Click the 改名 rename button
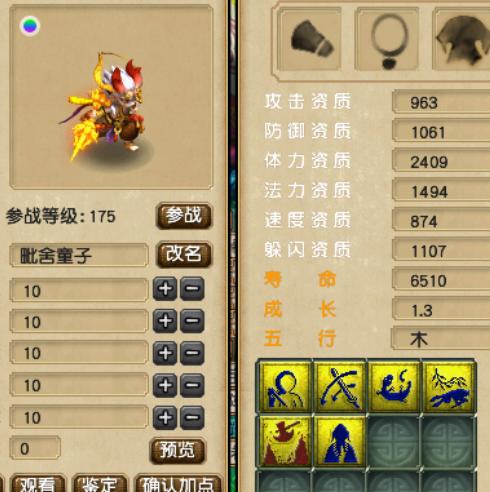Image resolution: width=490 pixels, height=492 pixels. (x=184, y=255)
